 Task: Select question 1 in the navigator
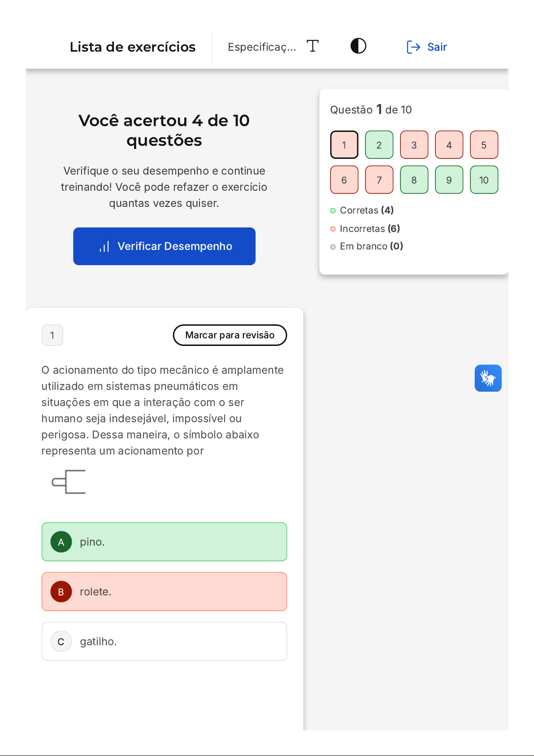click(x=344, y=145)
